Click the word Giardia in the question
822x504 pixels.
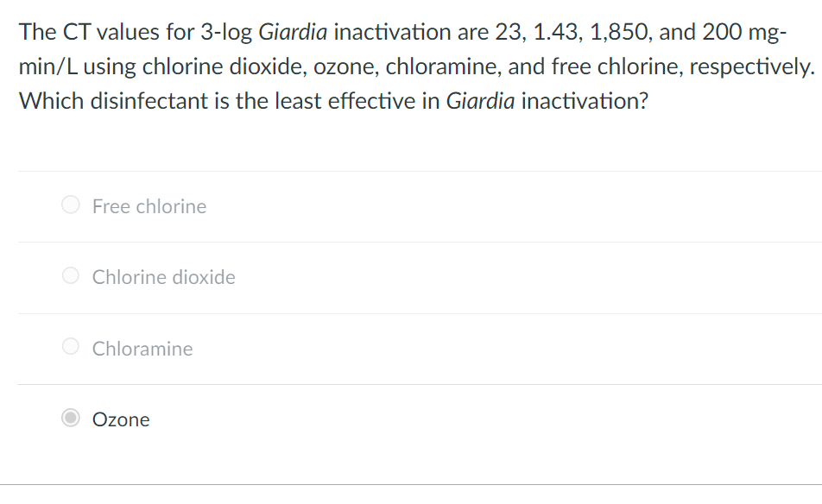295,32
